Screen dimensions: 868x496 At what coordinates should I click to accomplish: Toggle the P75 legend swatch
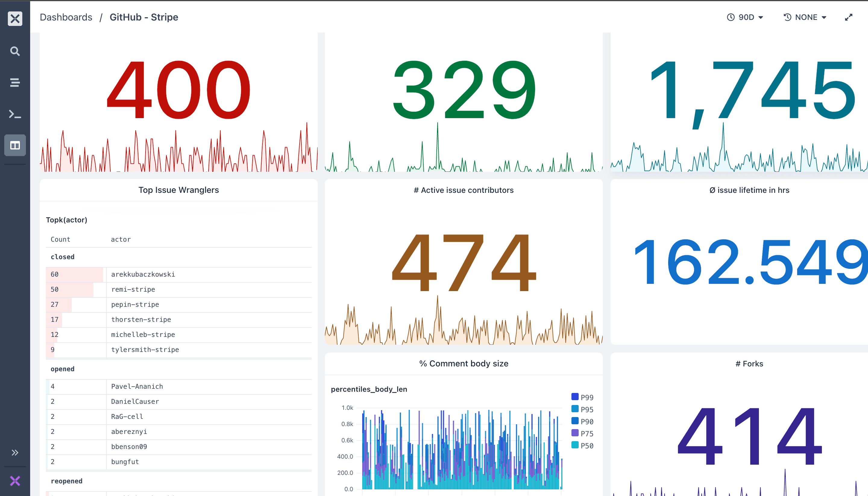click(575, 433)
